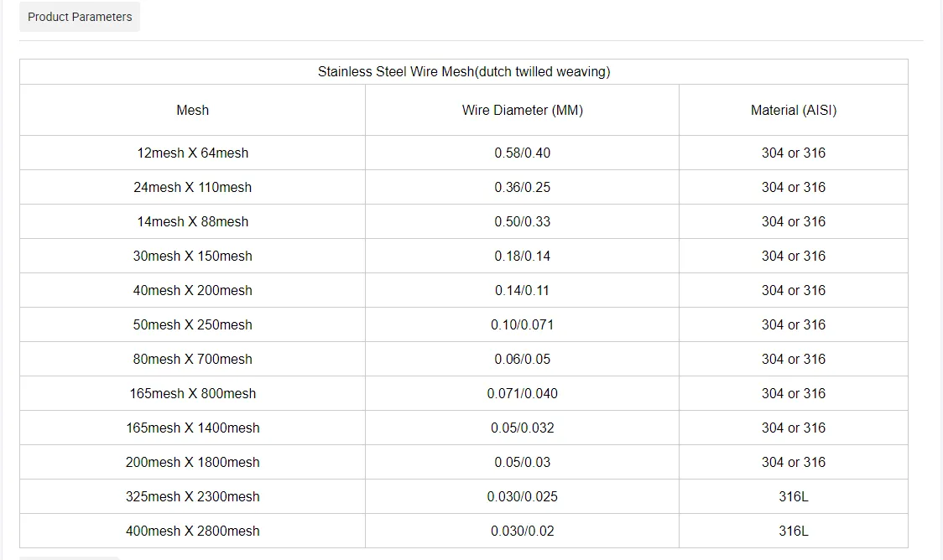This screenshot has width=943, height=560.
Task: Click the 0.05/0.032 wire diameter value
Action: 522,428
